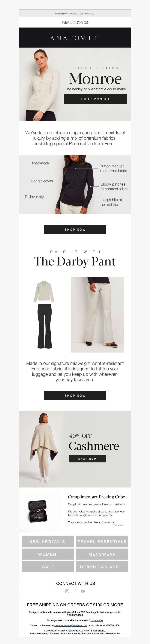150x644 pixels.
Task: Click the cream Darby pant model photo
Action: click(98, 315)
